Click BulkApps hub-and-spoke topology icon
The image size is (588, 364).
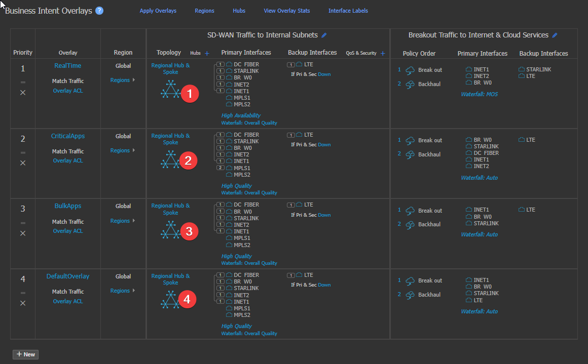pyautogui.click(x=171, y=229)
